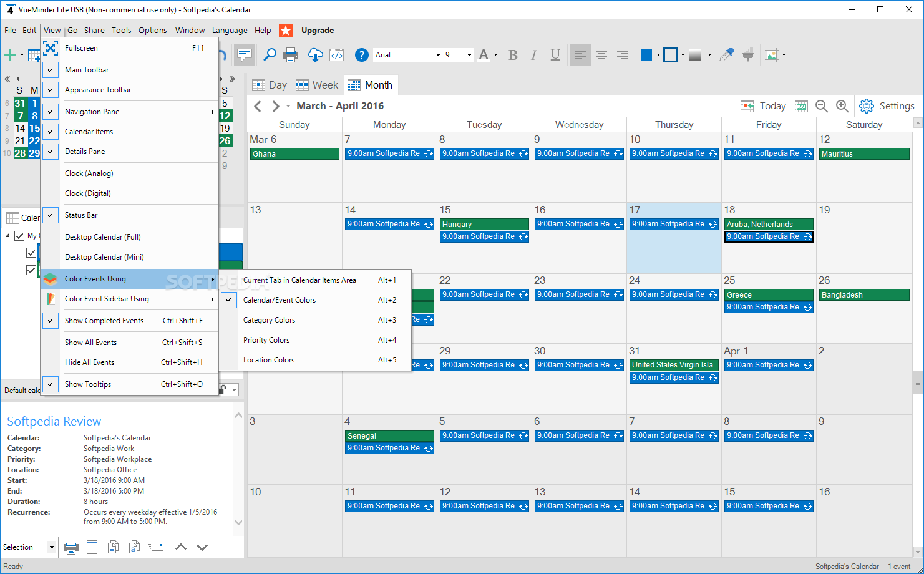Viewport: 924px width, 574px height.
Task: Select the Senegal event on April 4
Action: (389, 436)
